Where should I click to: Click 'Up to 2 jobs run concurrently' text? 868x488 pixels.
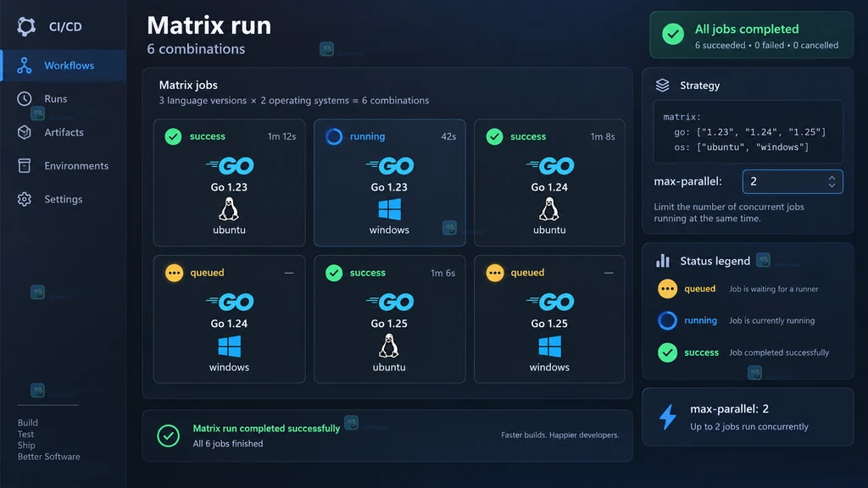point(749,427)
